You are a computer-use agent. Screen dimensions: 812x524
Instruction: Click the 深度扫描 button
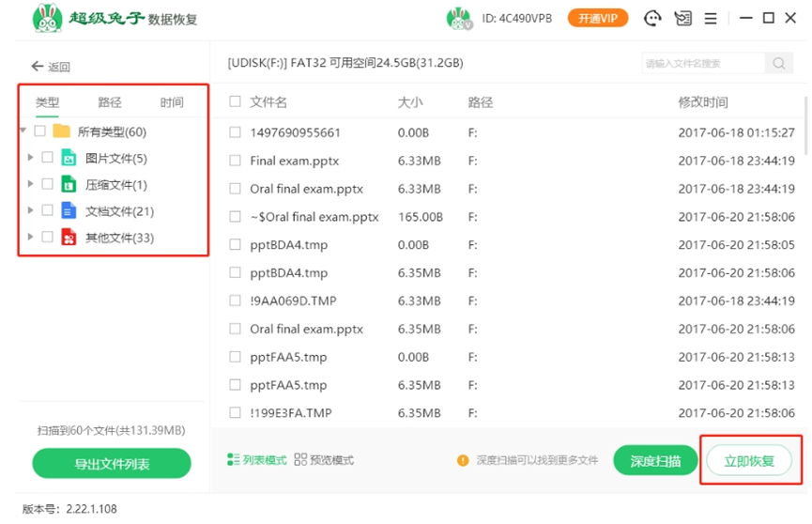[655, 461]
